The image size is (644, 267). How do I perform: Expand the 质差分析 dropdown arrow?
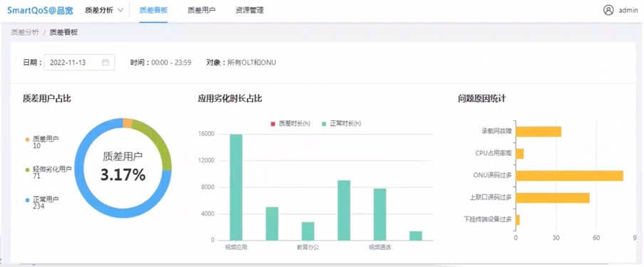pos(120,10)
